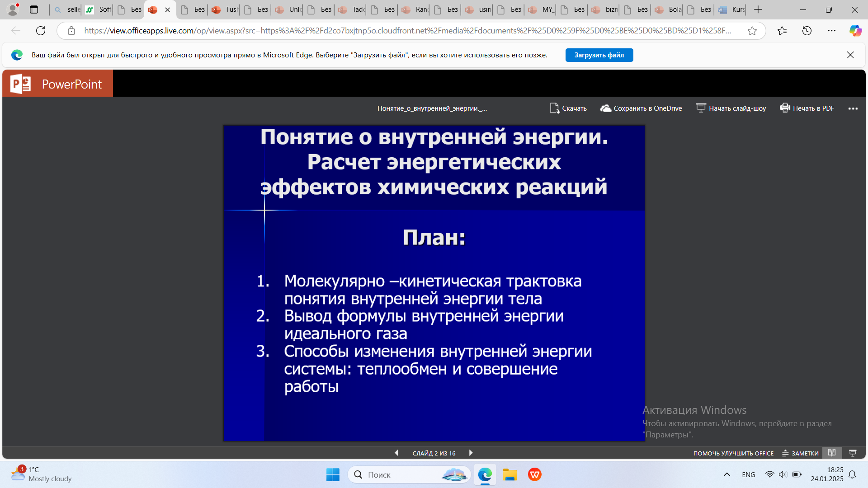Switch to the 'selle' search tab
Viewport: 868px width, 488px height.
coord(67,9)
